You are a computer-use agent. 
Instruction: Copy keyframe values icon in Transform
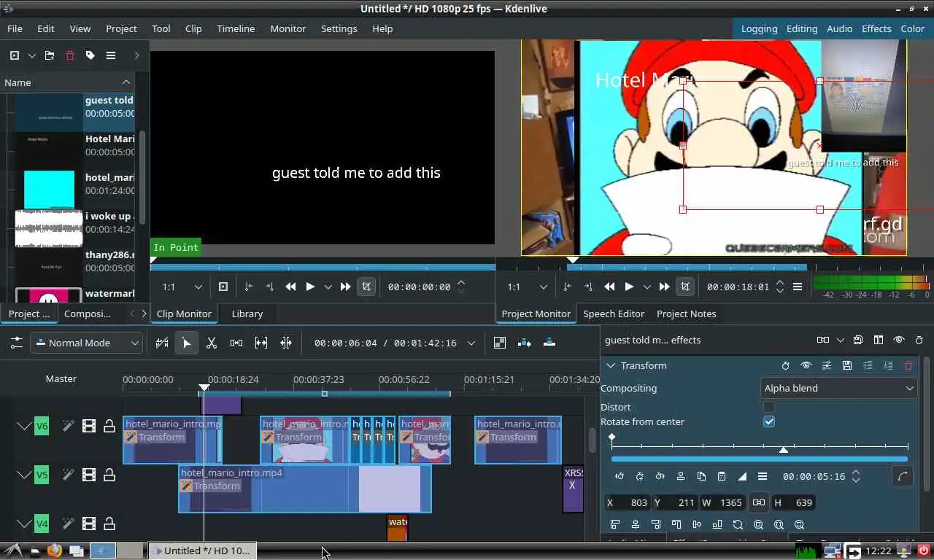[x=701, y=476]
